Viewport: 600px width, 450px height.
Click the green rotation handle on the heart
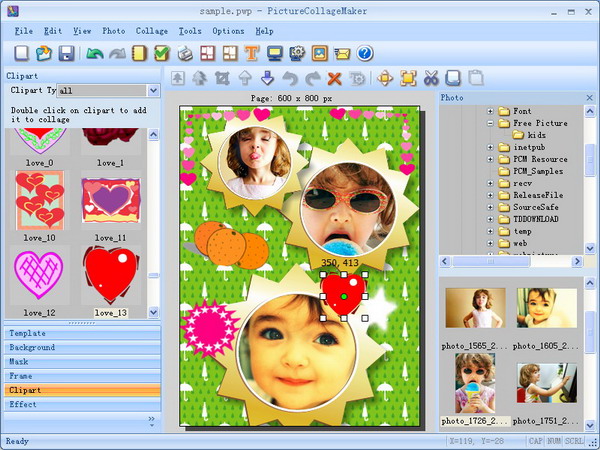[x=344, y=297]
